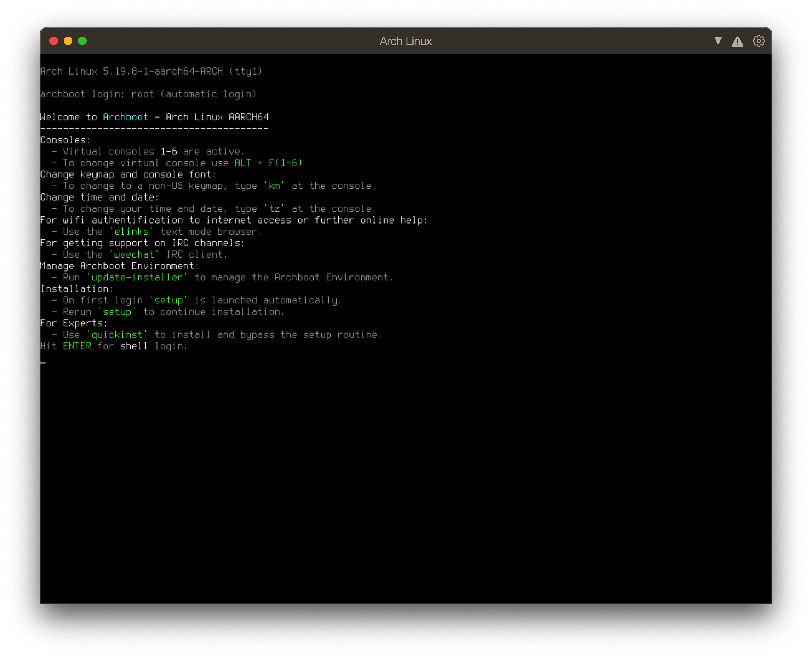
Task: Minimize window with the yellow button
Action: [x=68, y=41]
